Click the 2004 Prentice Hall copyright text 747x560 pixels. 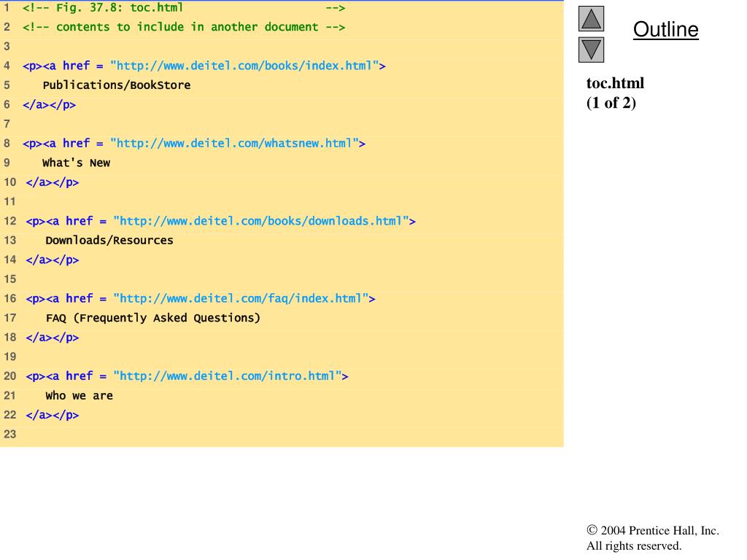coord(653,531)
